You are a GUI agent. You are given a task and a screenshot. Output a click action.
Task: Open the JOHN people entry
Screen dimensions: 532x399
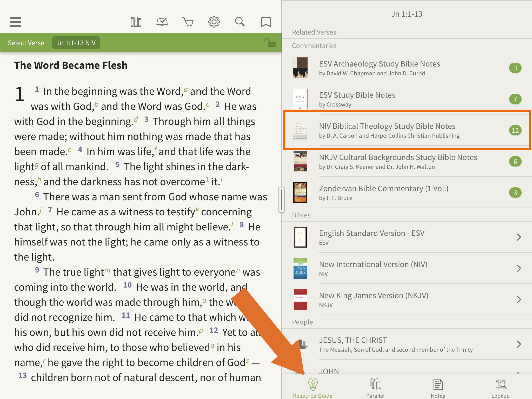(x=407, y=367)
